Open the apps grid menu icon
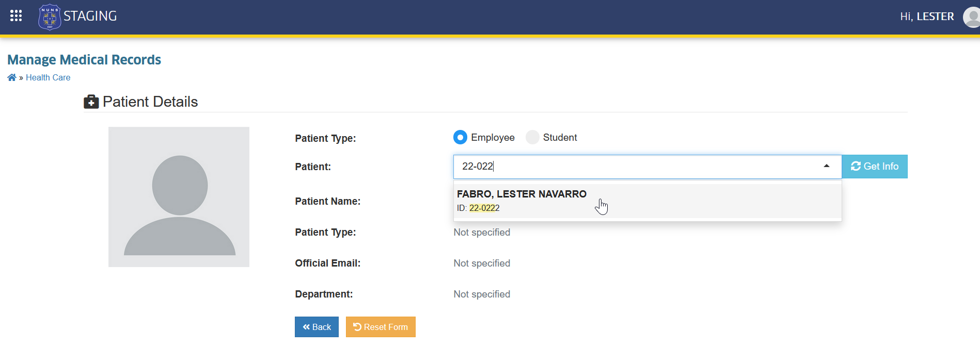The width and height of the screenshot is (980, 347). (16, 16)
